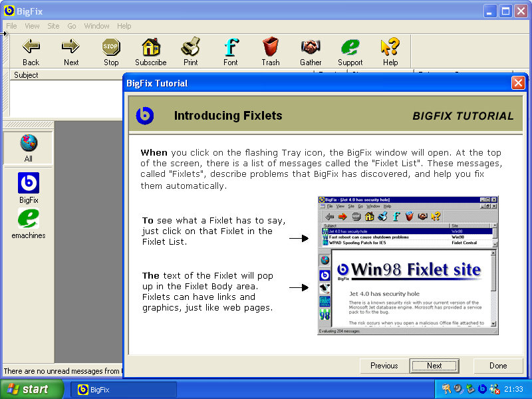Viewport: 532px width, 399px height.
Task: Open the Support toolbar icon
Action: 350,47
